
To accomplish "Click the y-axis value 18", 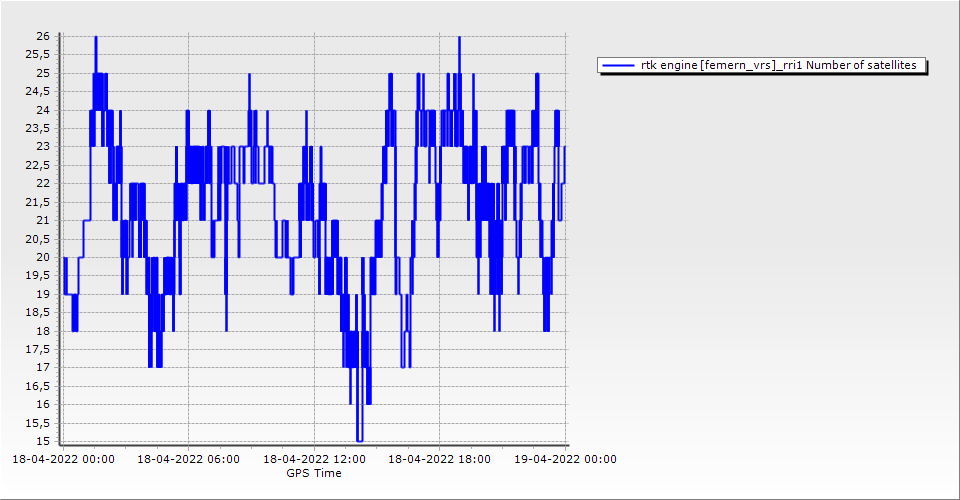I will (x=43, y=331).
